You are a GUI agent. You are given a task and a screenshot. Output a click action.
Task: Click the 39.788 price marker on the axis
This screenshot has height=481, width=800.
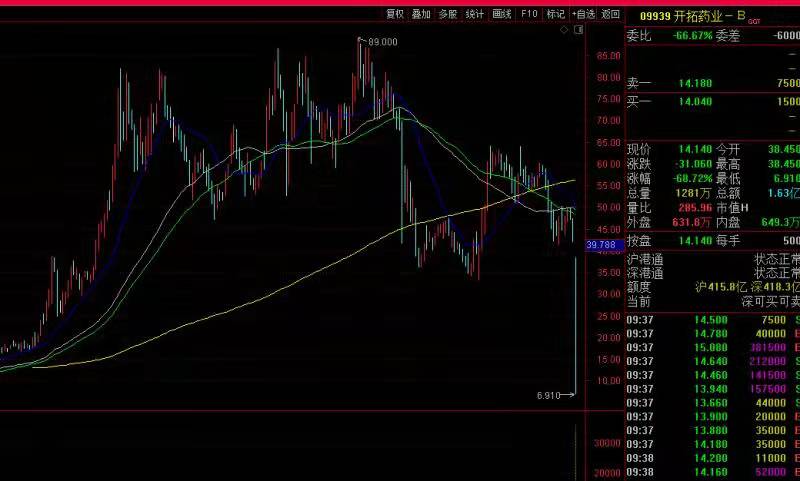(605, 245)
